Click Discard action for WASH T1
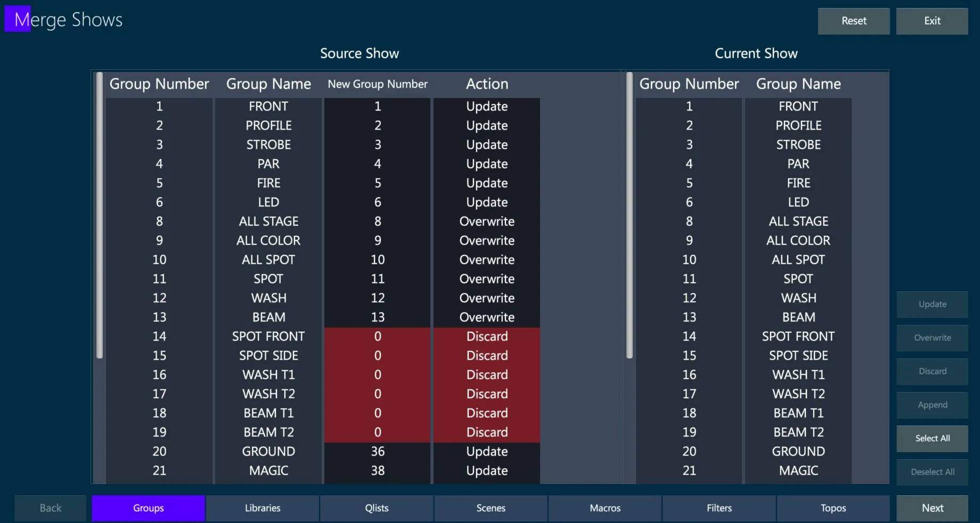This screenshot has width=980, height=523. pos(487,375)
